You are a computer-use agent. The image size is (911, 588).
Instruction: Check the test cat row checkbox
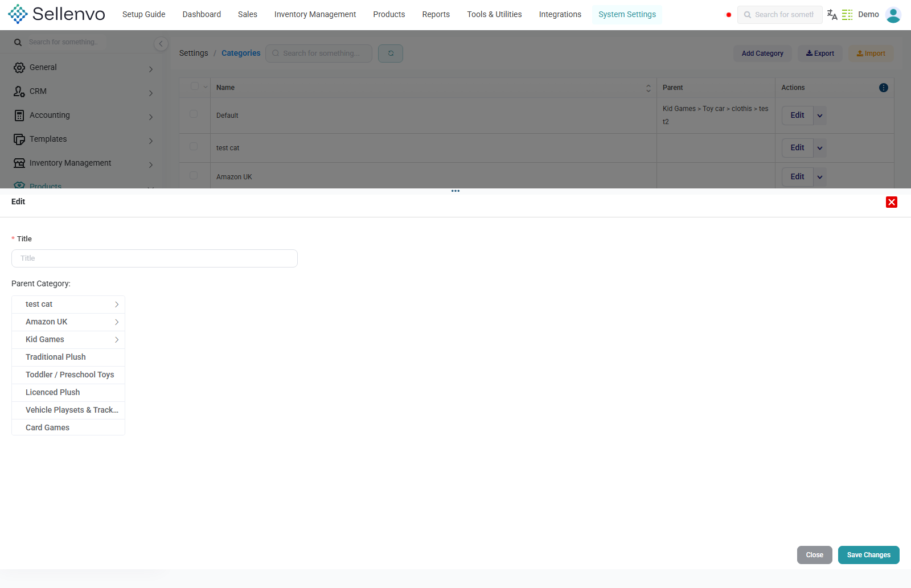tap(194, 146)
